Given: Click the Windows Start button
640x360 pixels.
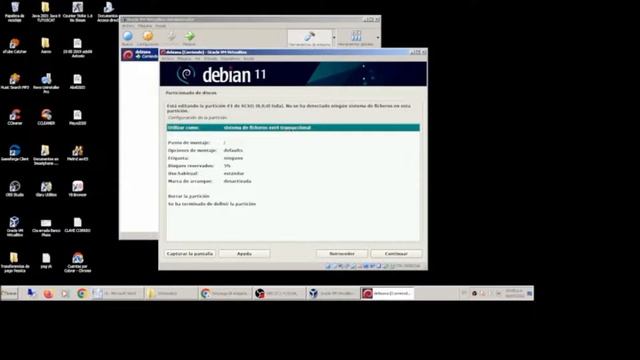Looking at the screenshot, I should [x=9, y=293].
